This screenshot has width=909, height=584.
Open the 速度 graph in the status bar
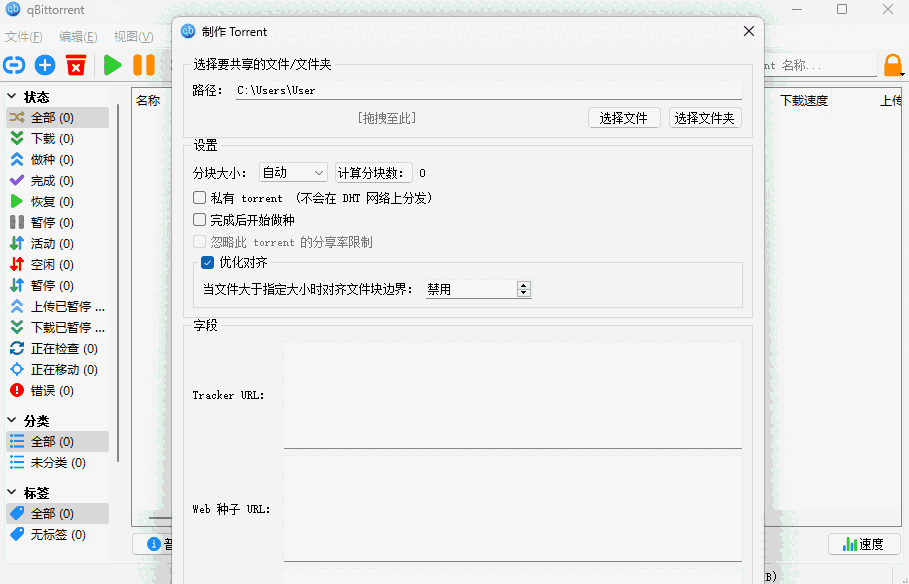[x=862, y=543]
